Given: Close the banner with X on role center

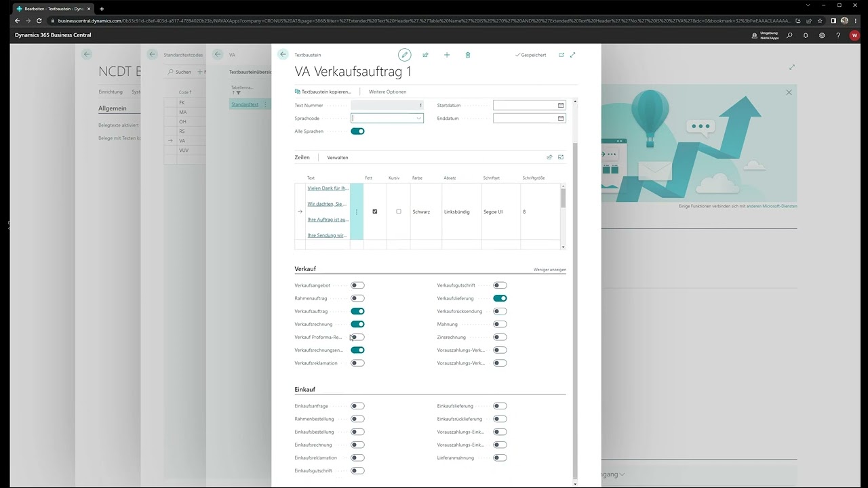Looking at the screenshot, I should pos(789,92).
